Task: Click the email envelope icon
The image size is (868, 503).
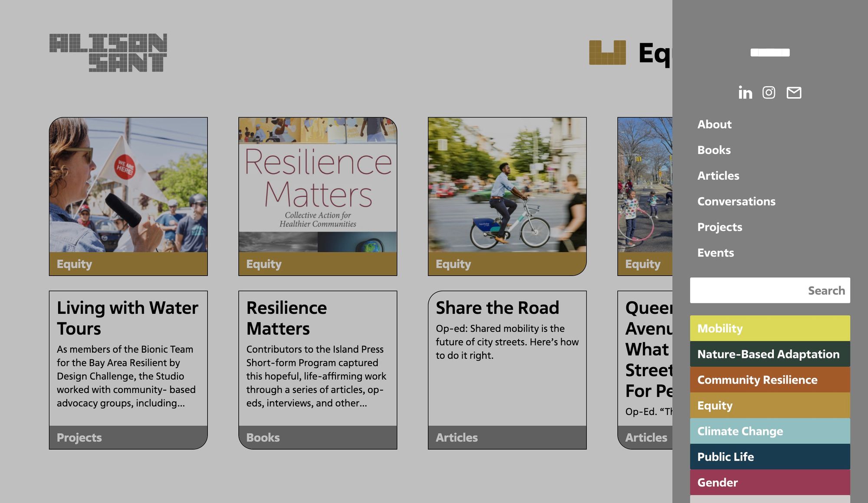Action: (x=794, y=92)
